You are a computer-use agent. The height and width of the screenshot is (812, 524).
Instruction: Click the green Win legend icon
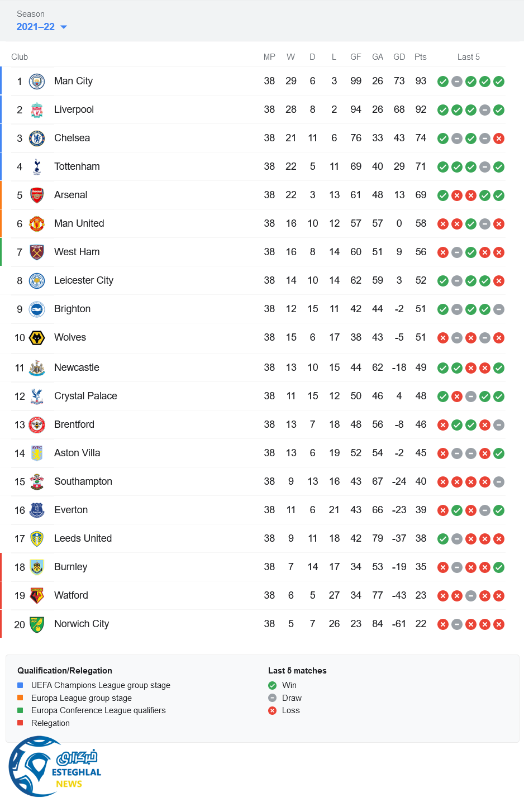pyautogui.click(x=272, y=685)
